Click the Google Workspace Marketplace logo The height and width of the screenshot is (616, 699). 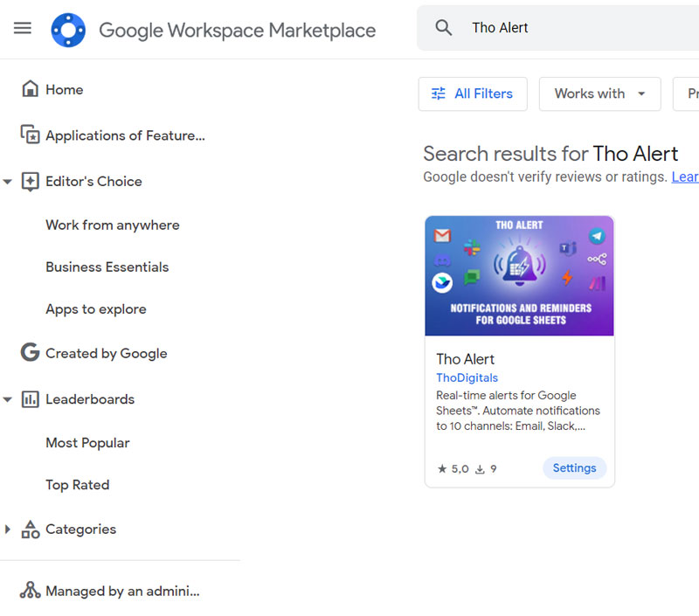pyautogui.click(x=68, y=29)
